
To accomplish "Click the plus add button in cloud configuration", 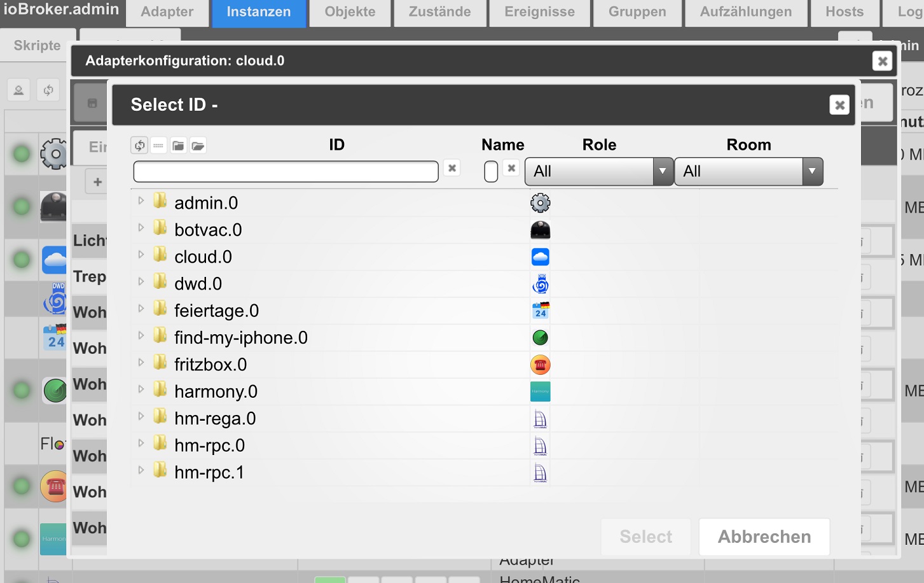I will click(97, 182).
